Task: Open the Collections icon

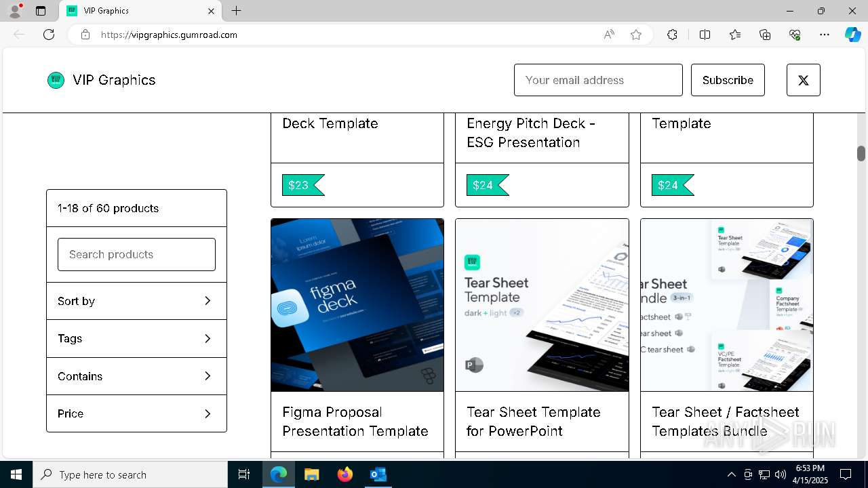Action: (x=765, y=35)
